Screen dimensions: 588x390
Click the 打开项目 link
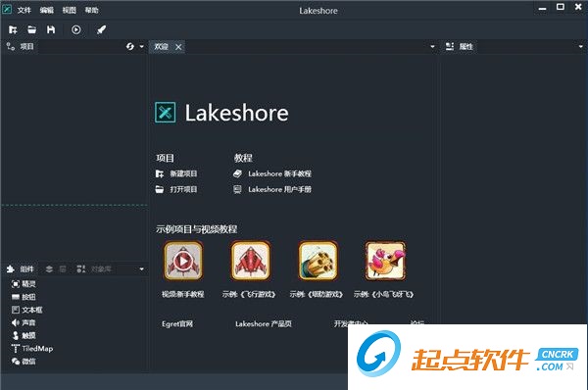tap(176, 189)
